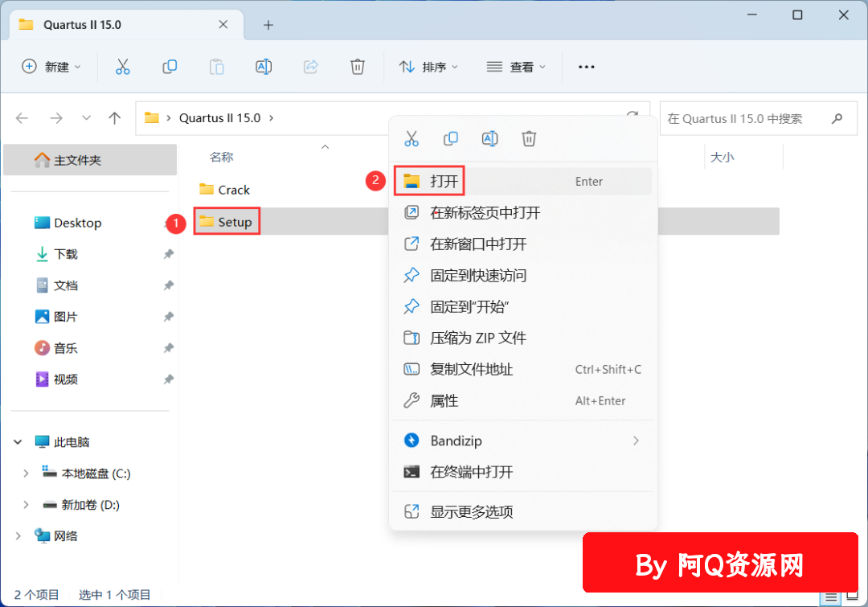Viewport: 868px width, 607px height.
Task: Collapse the 此电脑 tree node
Action: (18, 442)
